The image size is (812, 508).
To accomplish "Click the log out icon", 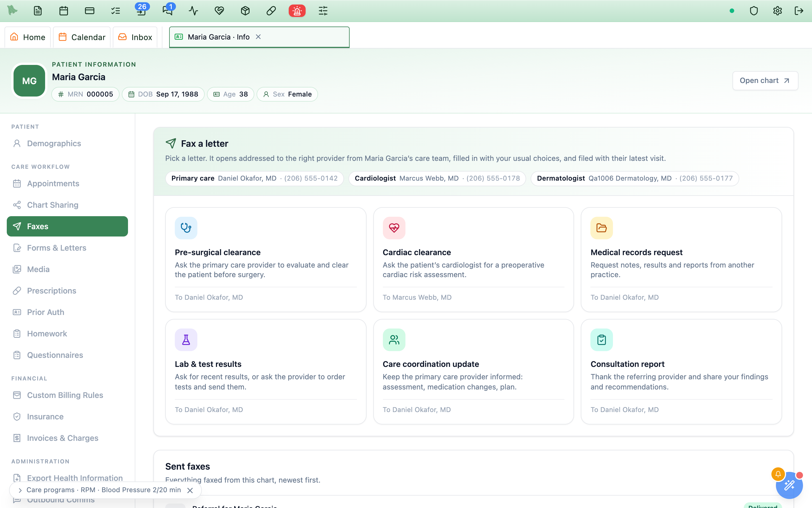I will pyautogui.click(x=799, y=11).
